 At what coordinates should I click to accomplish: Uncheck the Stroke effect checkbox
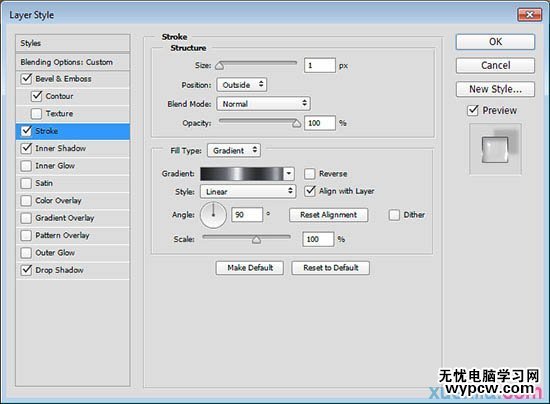pyautogui.click(x=27, y=131)
